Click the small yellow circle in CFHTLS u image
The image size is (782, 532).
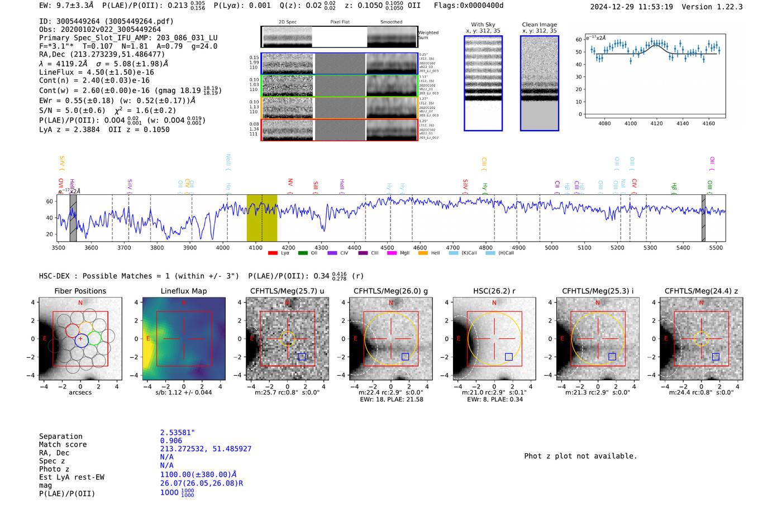point(288,338)
